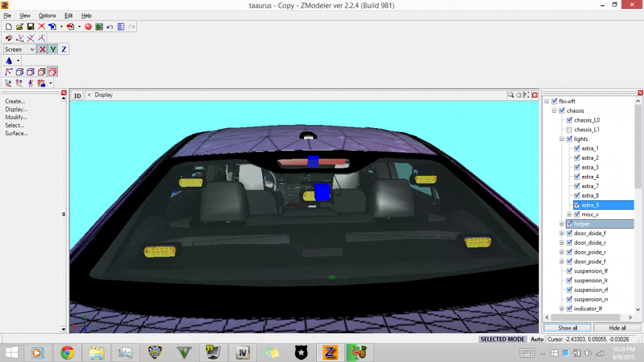The height and width of the screenshot is (362, 644).
Task: Expand the indicator_lf node
Action: [562, 309]
